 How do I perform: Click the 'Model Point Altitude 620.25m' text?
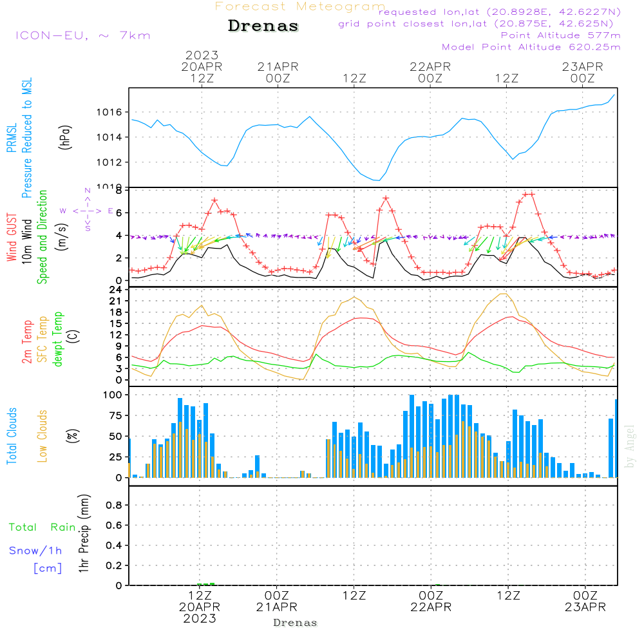(531, 47)
